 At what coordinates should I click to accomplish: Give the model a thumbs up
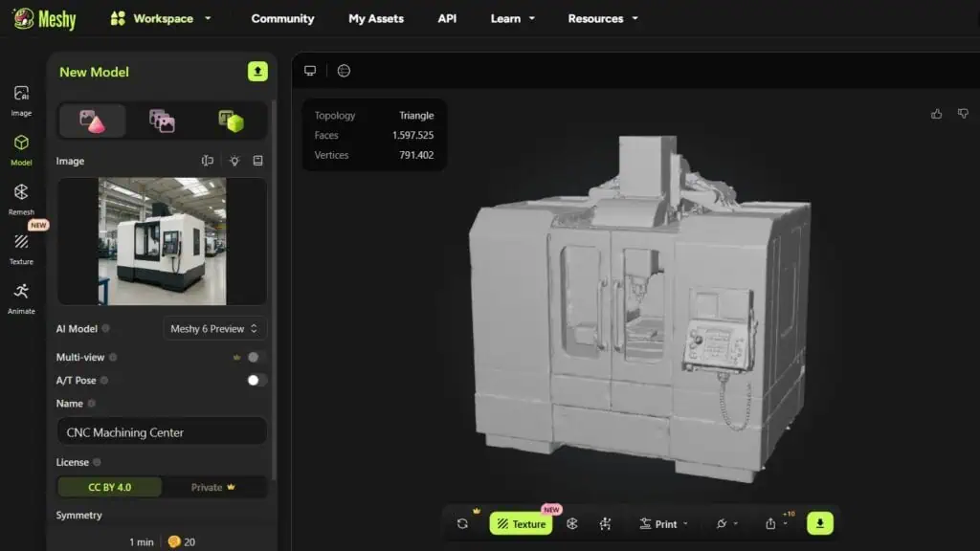coord(936,113)
